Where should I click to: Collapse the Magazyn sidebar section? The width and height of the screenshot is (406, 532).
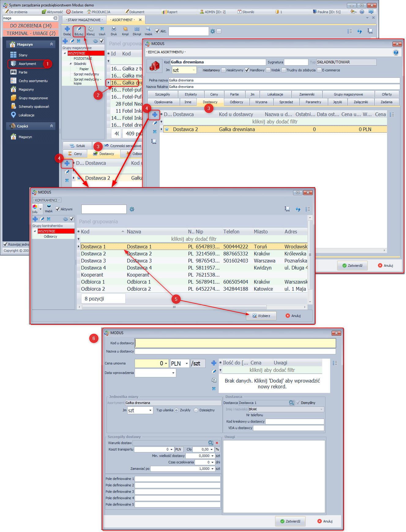(51, 44)
